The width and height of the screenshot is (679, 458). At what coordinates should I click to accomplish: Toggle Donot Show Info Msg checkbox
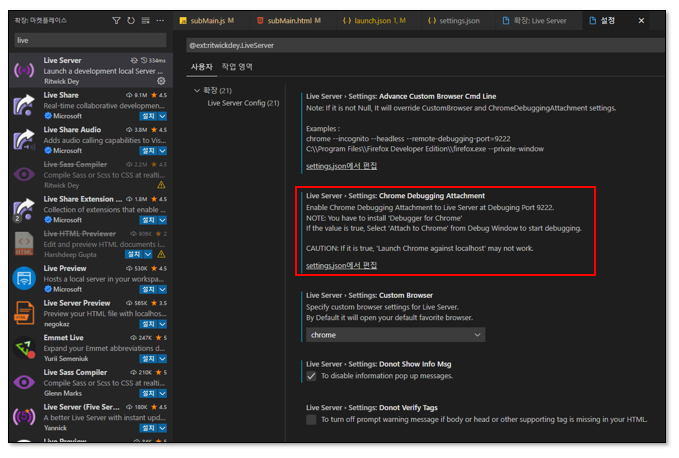pos(311,376)
